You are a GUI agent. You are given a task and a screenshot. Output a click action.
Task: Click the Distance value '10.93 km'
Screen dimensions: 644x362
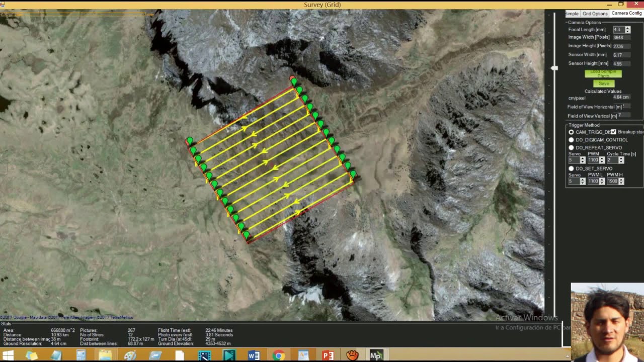[x=60, y=335]
